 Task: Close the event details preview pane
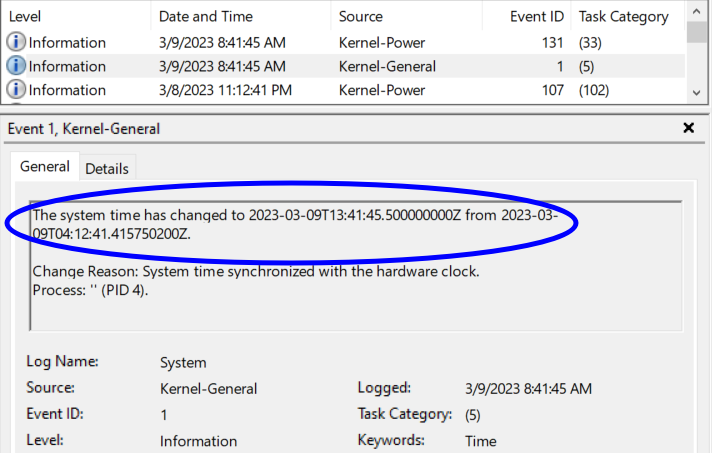click(x=688, y=129)
